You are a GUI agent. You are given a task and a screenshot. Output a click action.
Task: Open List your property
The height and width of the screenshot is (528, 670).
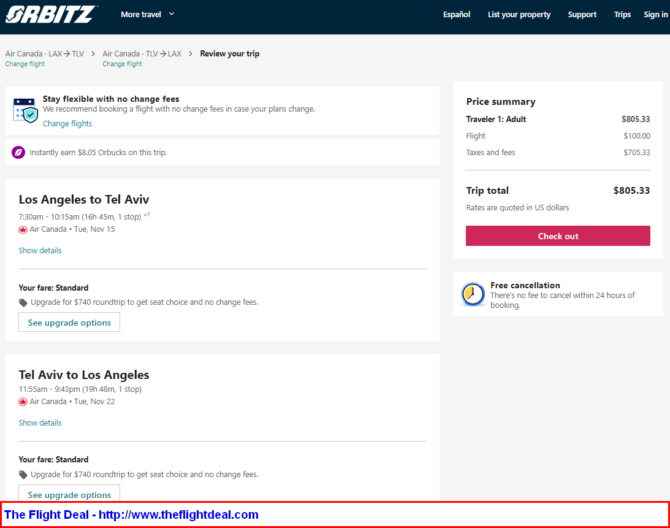tap(519, 15)
